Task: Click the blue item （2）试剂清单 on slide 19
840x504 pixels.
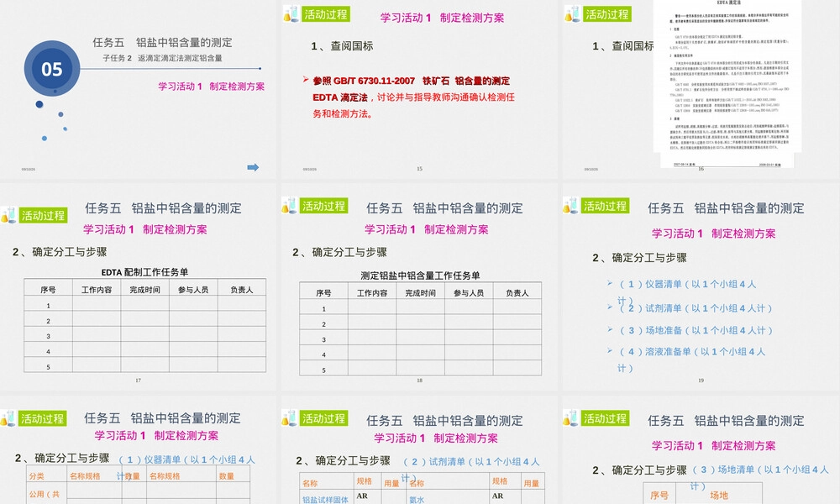Action: pos(696,308)
